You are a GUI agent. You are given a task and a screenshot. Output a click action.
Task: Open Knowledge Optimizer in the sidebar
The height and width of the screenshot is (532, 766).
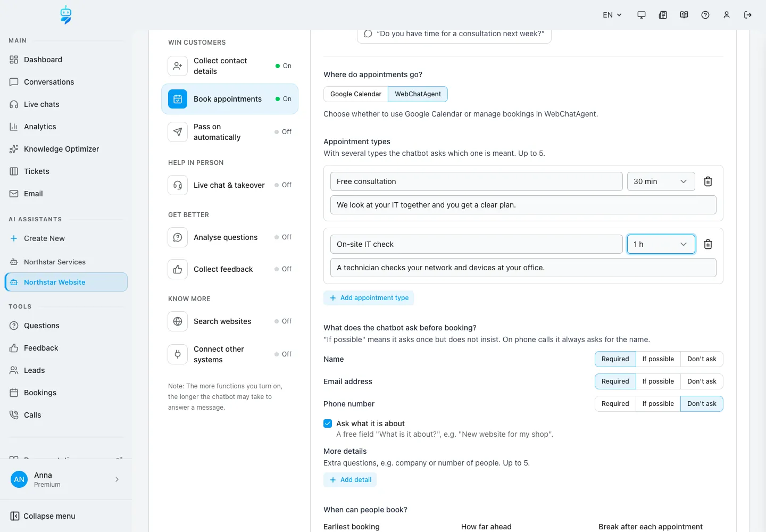coord(66,149)
